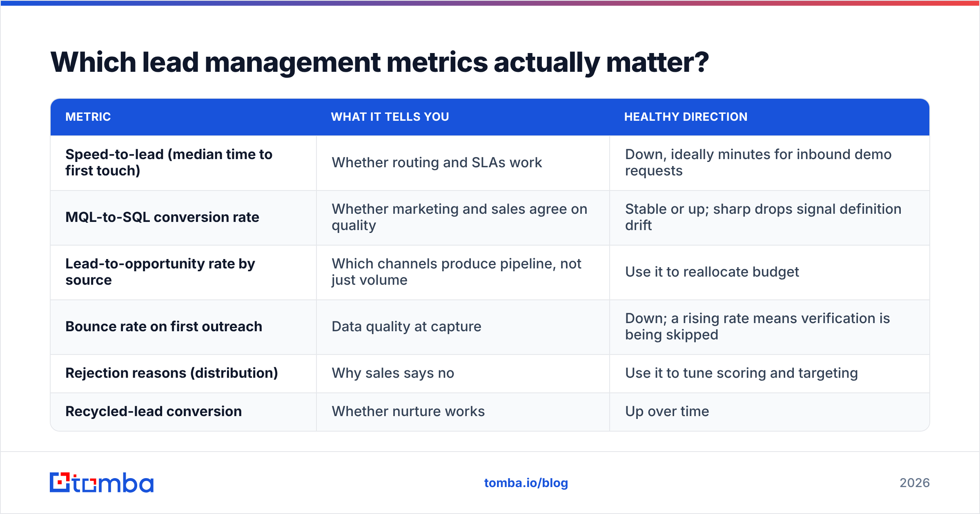Select 'Whether marketing and sales agree on quality'
This screenshot has height=514, width=980.
coord(463,217)
